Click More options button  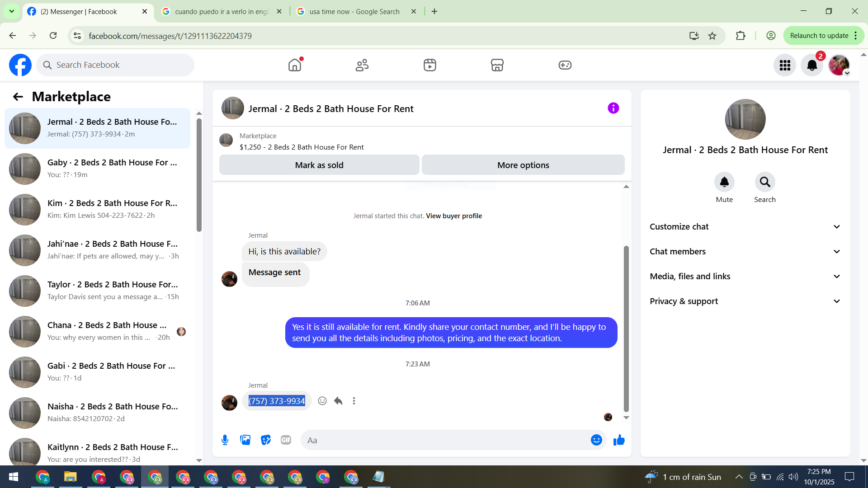click(523, 165)
